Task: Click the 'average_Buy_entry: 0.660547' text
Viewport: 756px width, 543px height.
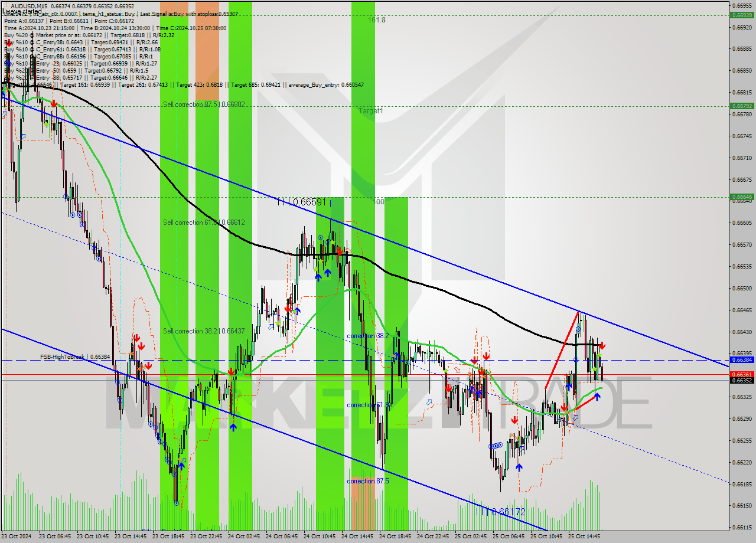Action: (326, 85)
